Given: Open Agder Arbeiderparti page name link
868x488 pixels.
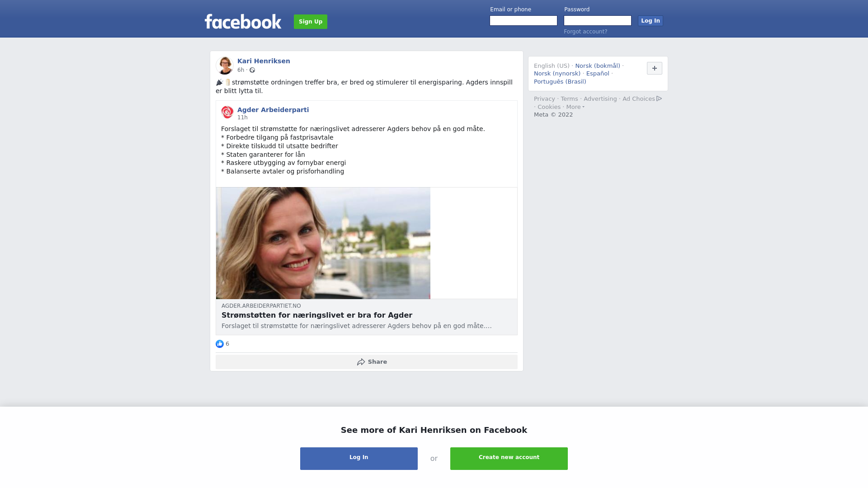Looking at the screenshot, I should coord(273,110).
